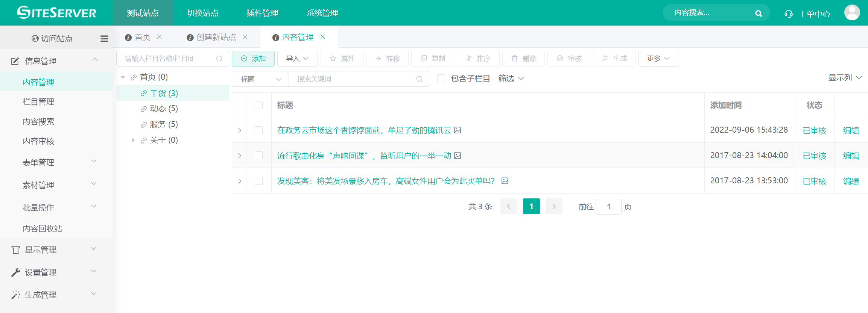
Task: Open the 显示列 dropdown
Action: [x=845, y=78]
